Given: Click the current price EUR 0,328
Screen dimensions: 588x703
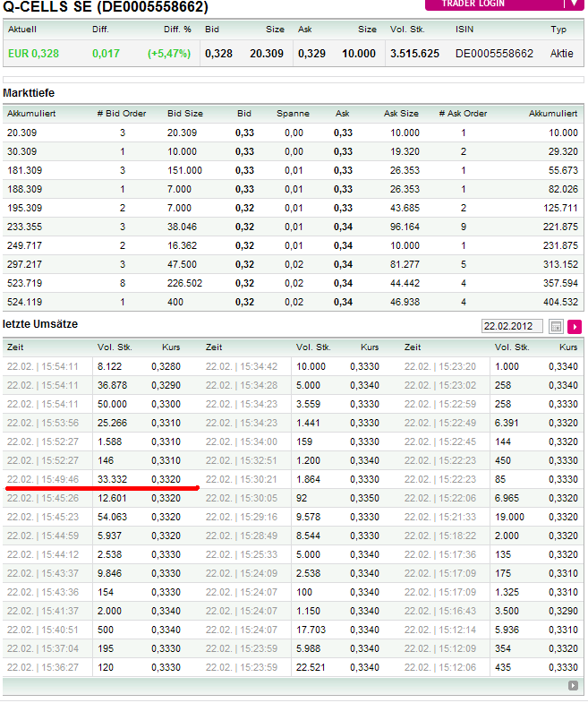Looking at the screenshot, I should 33,54.
